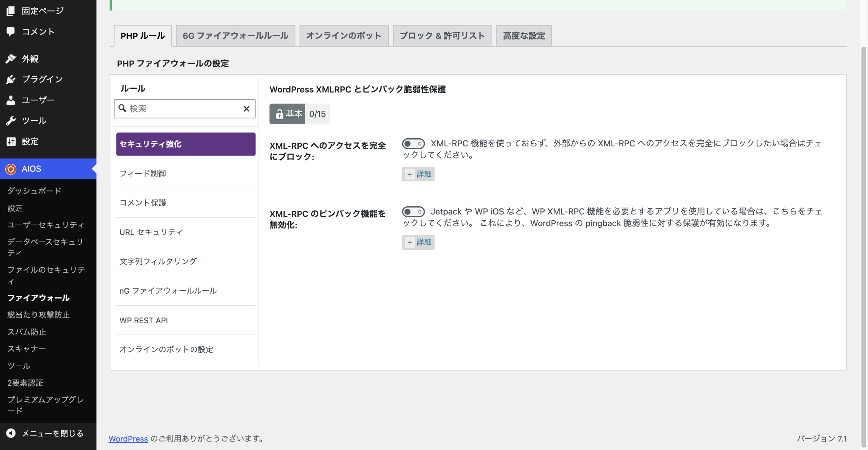
Task: Expand 詳細 under XML-RPC access block
Action: [418, 174]
